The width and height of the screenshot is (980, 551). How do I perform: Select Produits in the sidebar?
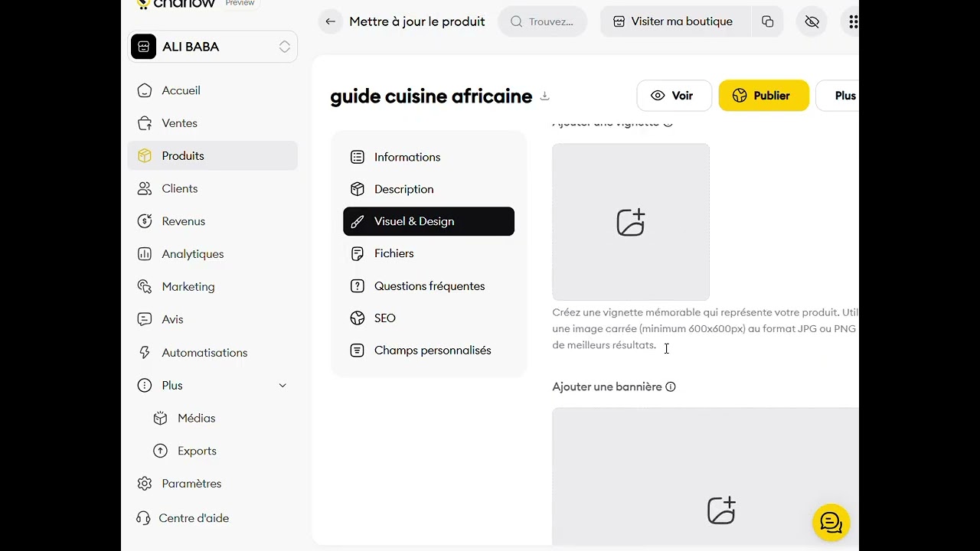pos(213,155)
